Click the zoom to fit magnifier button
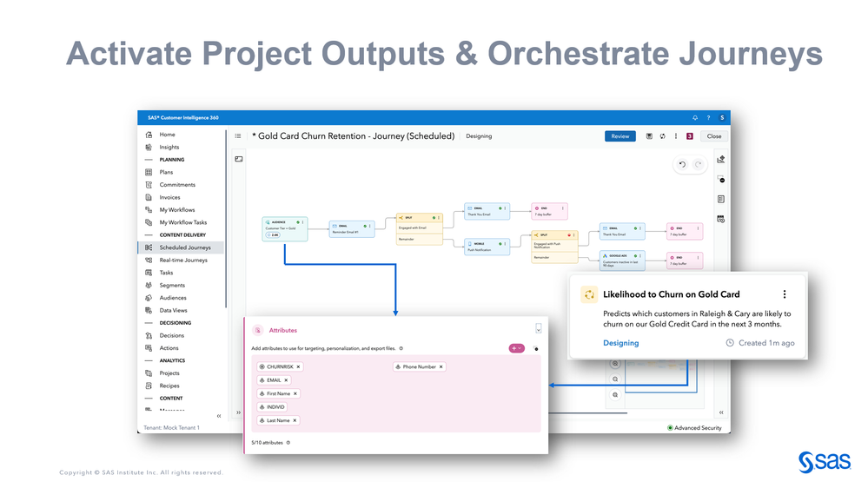This screenshot has width=868, height=488. coord(615,395)
